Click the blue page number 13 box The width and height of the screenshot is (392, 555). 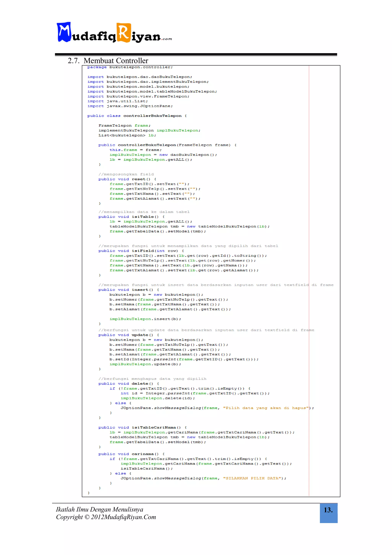pyautogui.click(x=328, y=512)
